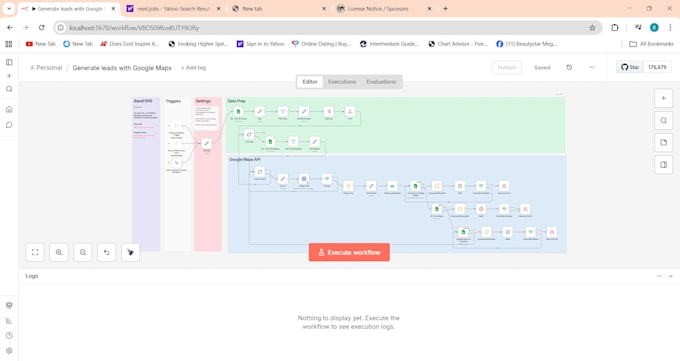The image size is (680, 361).
Task: Open All Bookmarks folder
Action: click(x=651, y=44)
